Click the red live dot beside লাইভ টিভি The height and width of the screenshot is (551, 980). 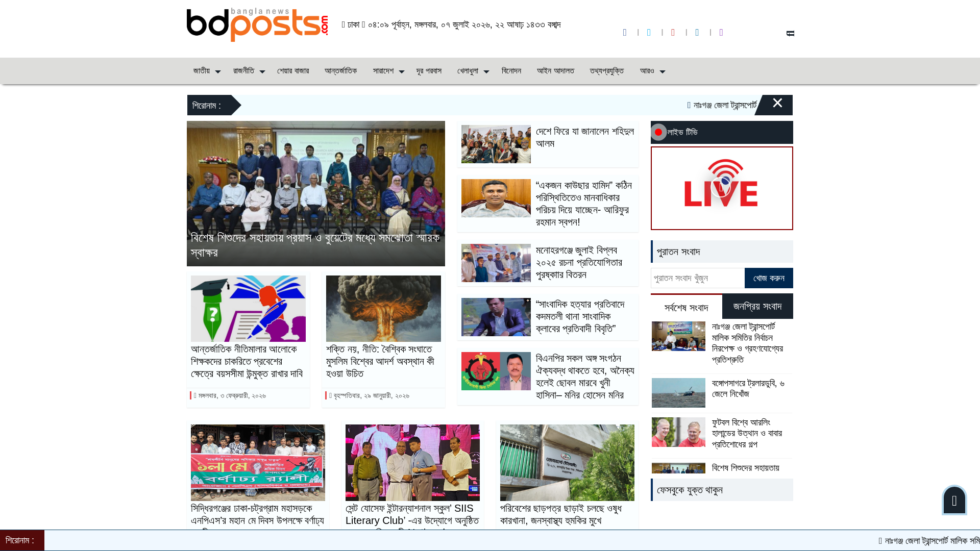coord(658,132)
